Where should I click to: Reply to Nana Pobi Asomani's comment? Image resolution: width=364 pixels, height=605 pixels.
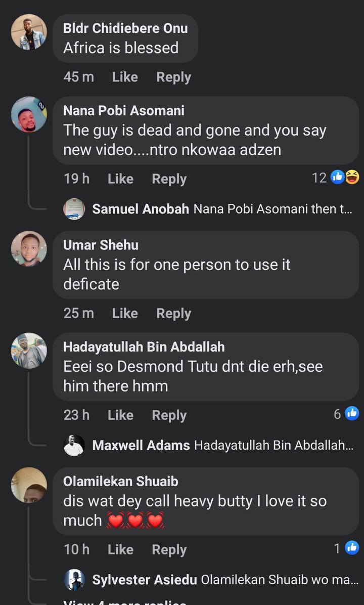[x=169, y=179]
